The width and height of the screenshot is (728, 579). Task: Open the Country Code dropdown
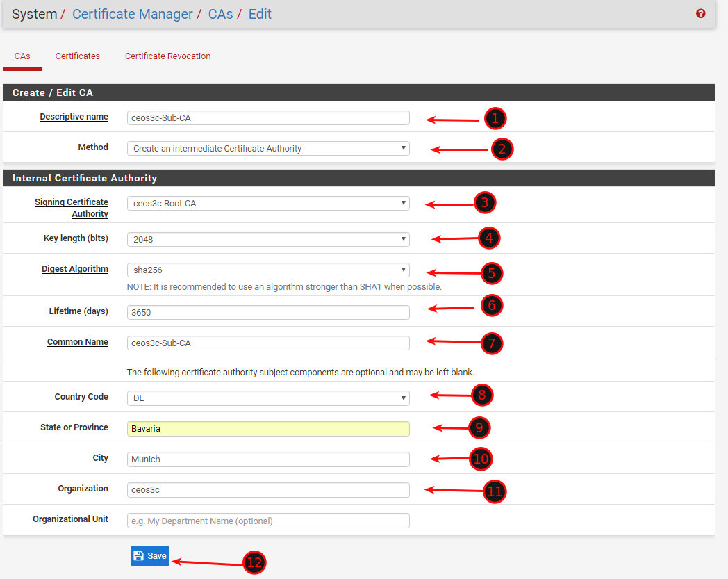click(268, 398)
